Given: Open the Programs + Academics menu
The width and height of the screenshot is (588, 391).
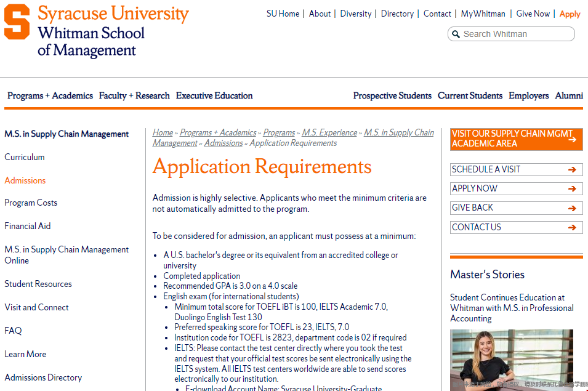Looking at the screenshot, I should point(50,95).
